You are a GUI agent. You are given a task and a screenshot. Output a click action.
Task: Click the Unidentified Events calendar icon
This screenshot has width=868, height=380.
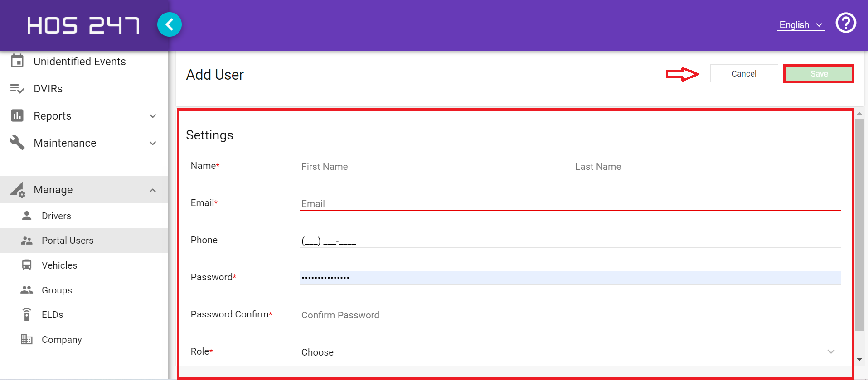(17, 61)
